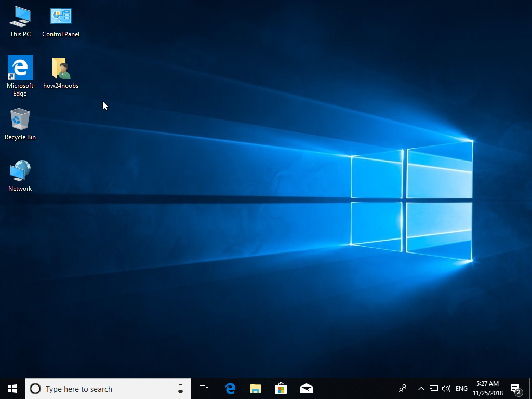
Task: Expand hidden system tray icons
Action: click(x=421, y=388)
